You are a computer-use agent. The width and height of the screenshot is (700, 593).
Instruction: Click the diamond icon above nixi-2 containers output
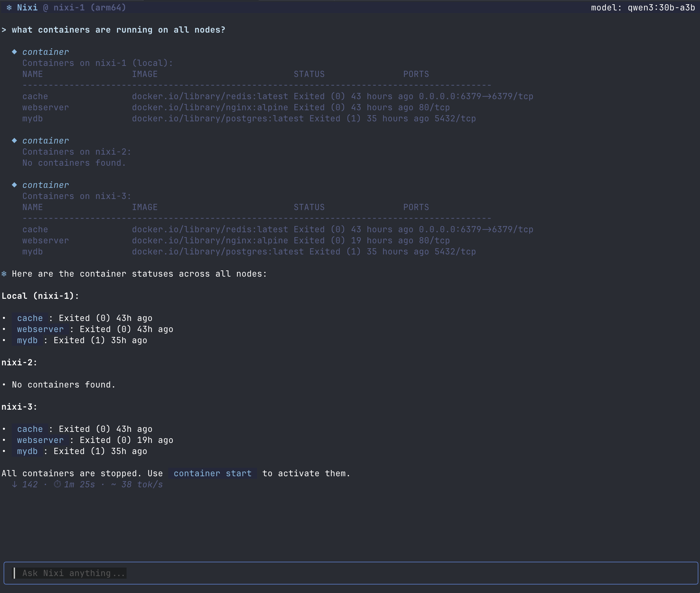click(x=14, y=141)
